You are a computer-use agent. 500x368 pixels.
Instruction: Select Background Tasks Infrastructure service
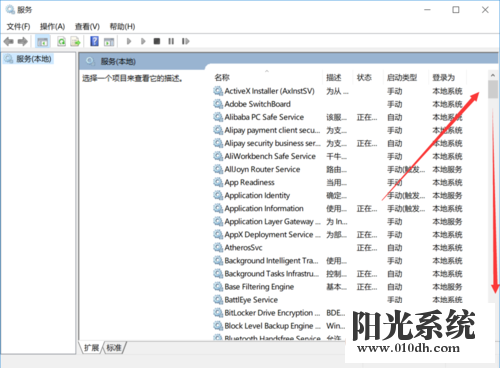point(272,274)
